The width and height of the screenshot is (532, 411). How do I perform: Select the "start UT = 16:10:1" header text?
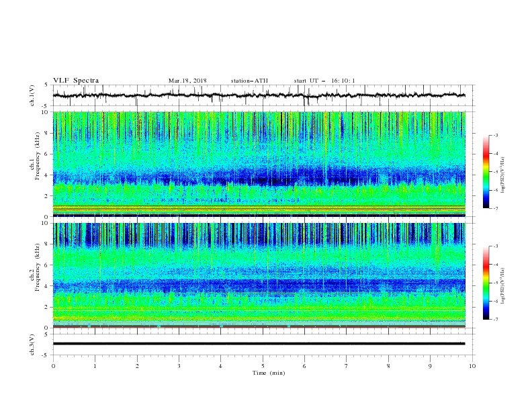324,81
